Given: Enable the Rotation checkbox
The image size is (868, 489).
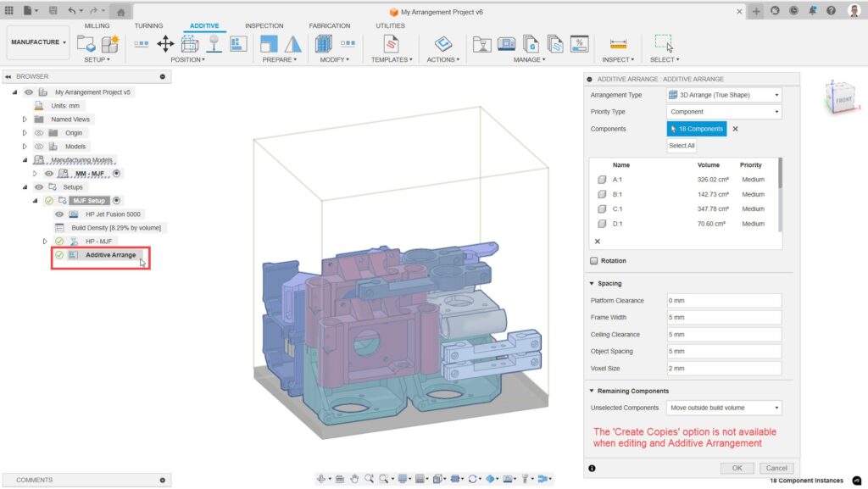Looking at the screenshot, I should pyautogui.click(x=593, y=261).
